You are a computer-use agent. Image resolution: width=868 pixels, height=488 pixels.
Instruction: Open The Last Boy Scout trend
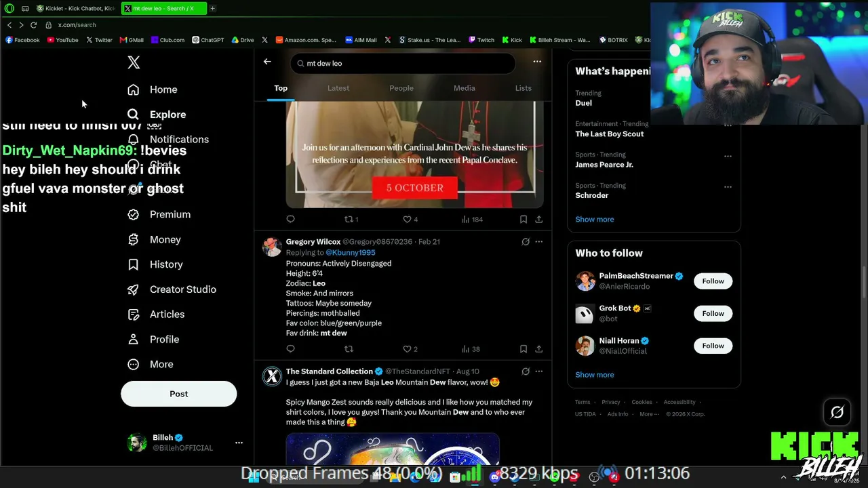pyautogui.click(x=610, y=134)
